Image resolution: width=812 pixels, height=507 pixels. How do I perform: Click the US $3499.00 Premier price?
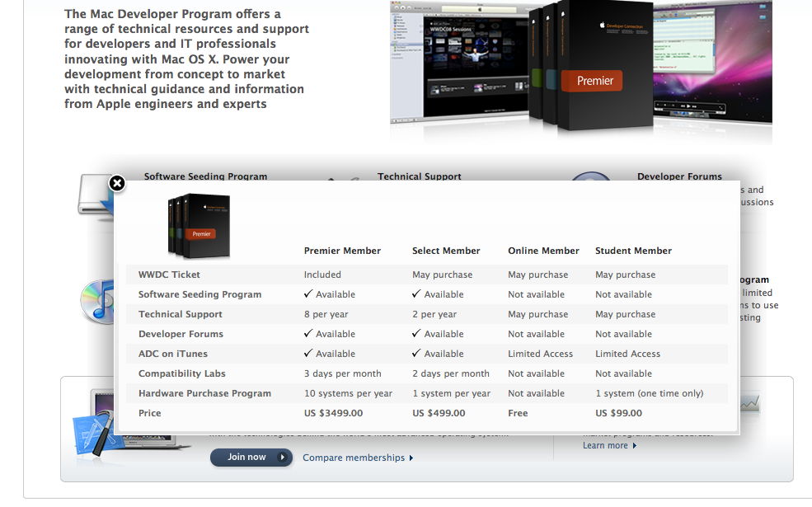point(334,413)
